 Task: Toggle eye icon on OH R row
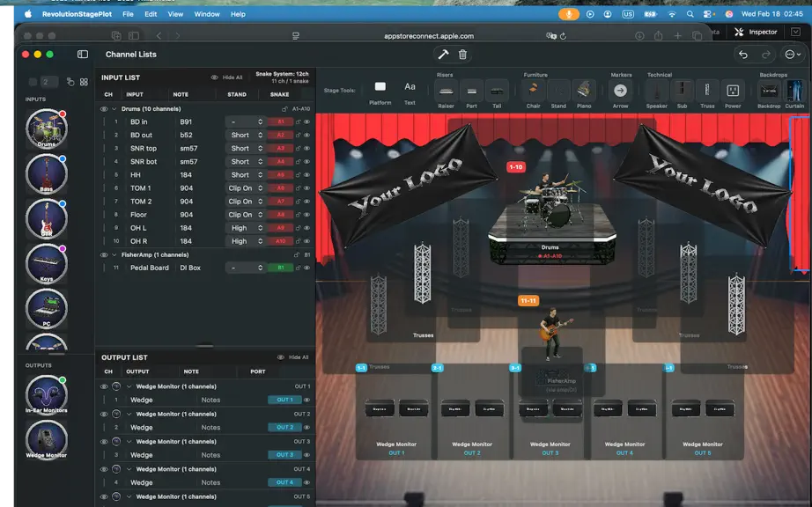point(307,241)
